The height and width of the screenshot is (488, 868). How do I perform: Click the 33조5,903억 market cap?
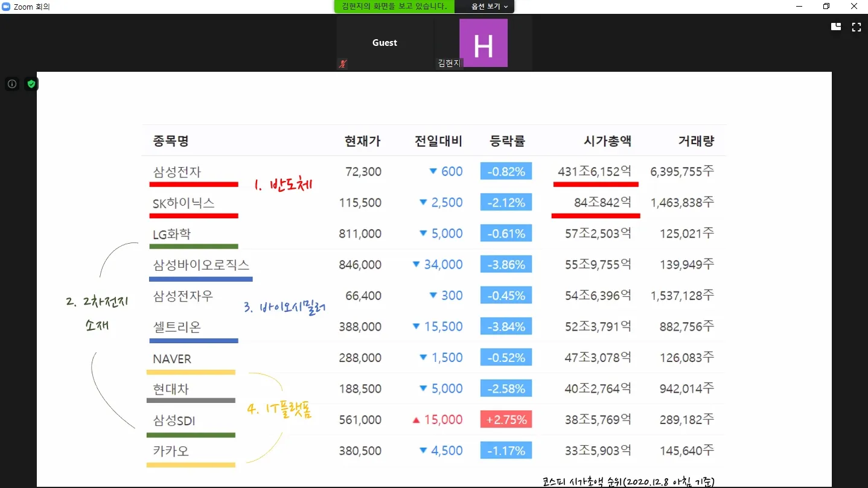598,451
